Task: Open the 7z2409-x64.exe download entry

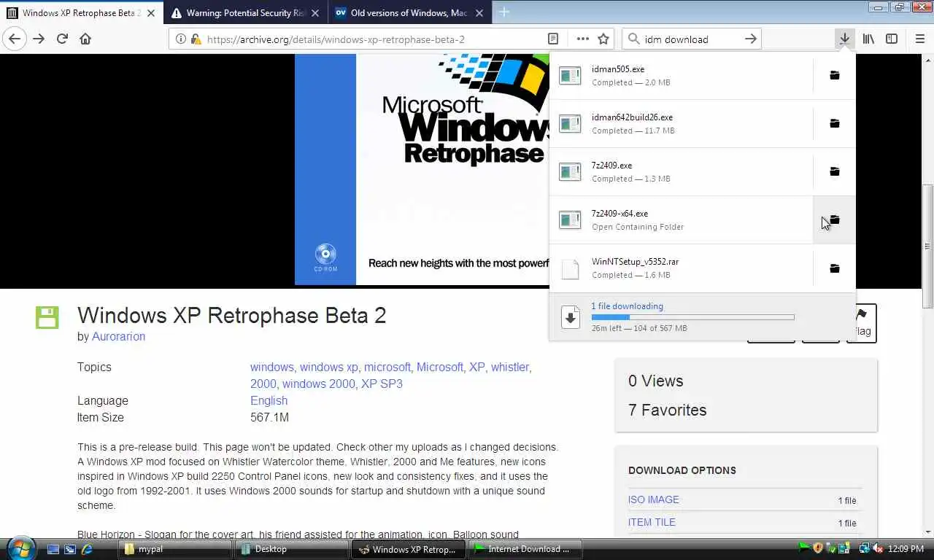Action: point(681,219)
